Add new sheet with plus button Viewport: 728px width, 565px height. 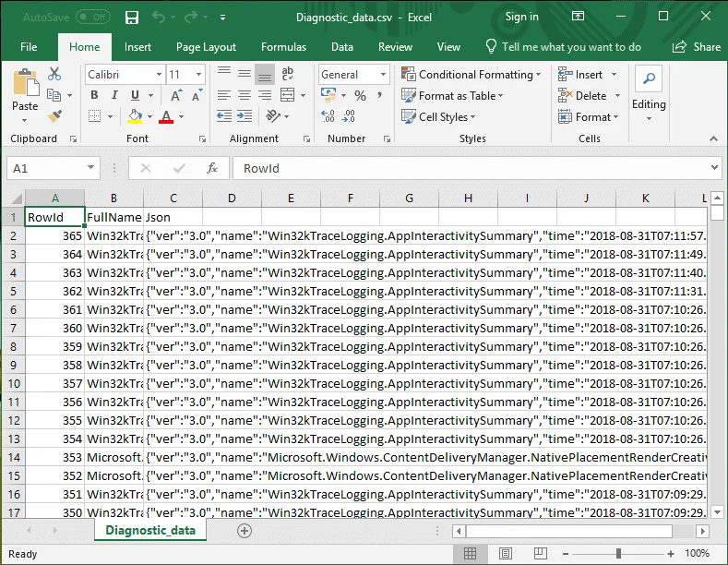pyautogui.click(x=245, y=531)
